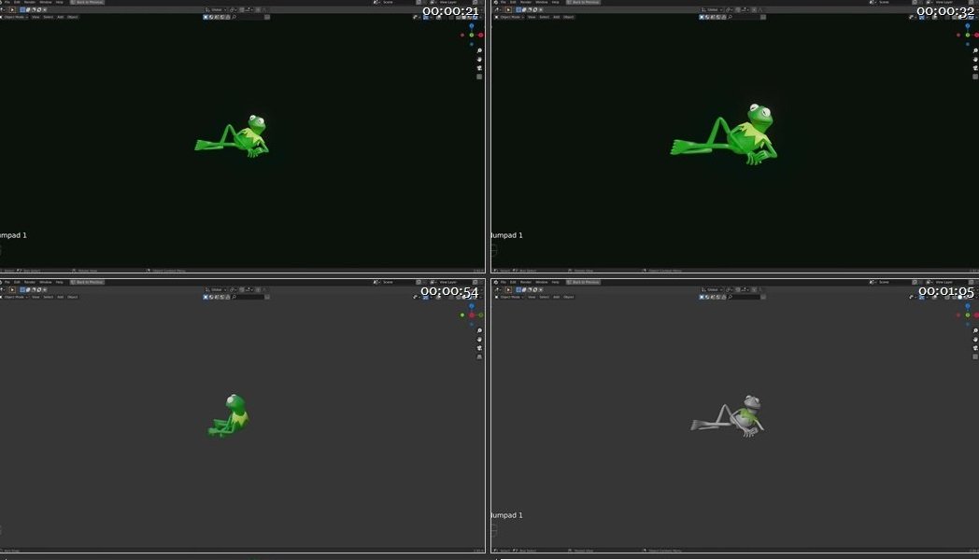This screenshot has width=979, height=560.
Task: Open File menu in the 00:00:21 frame
Action: point(7,3)
